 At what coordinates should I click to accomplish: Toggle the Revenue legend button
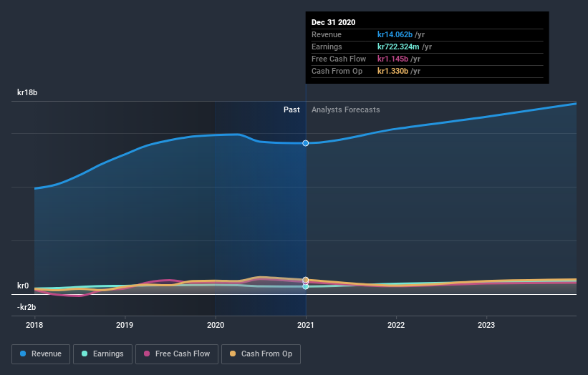[41, 354]
